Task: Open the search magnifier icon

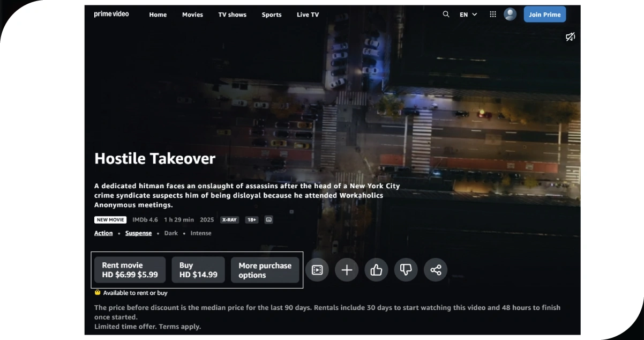Action: [446, 14]
